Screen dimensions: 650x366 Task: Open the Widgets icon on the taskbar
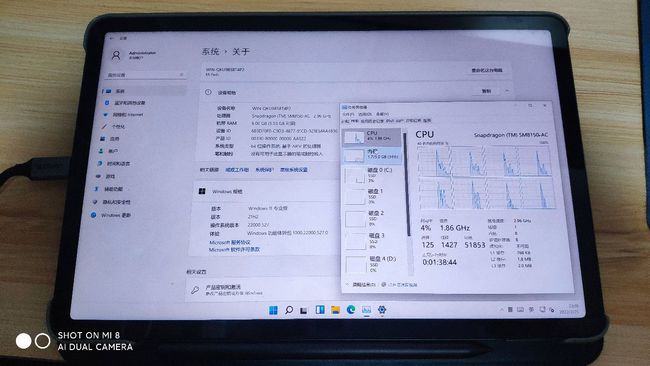320,310
